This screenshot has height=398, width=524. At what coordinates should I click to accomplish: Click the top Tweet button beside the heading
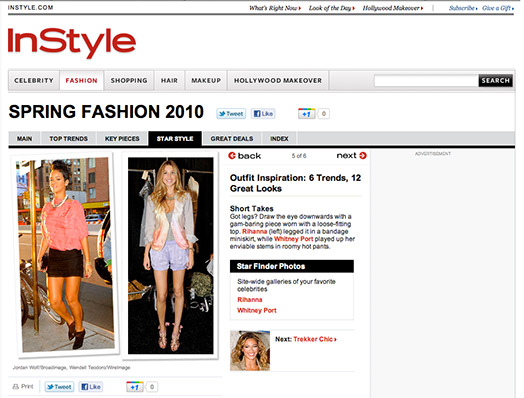pyautogui.click(x=231, y=114)
